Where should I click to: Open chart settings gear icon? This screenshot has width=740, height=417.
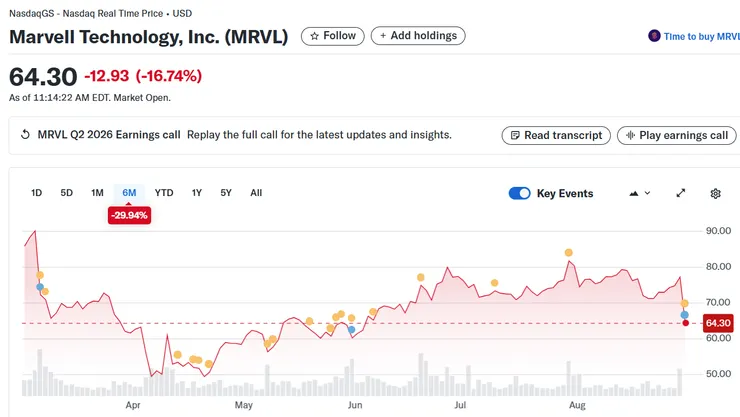[x=715, y=193]
